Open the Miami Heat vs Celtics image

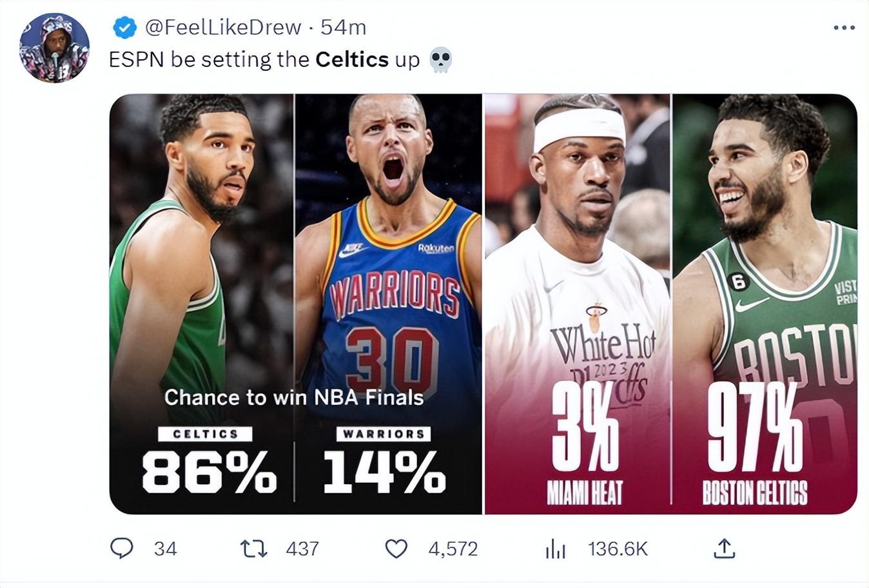[670, 304]
